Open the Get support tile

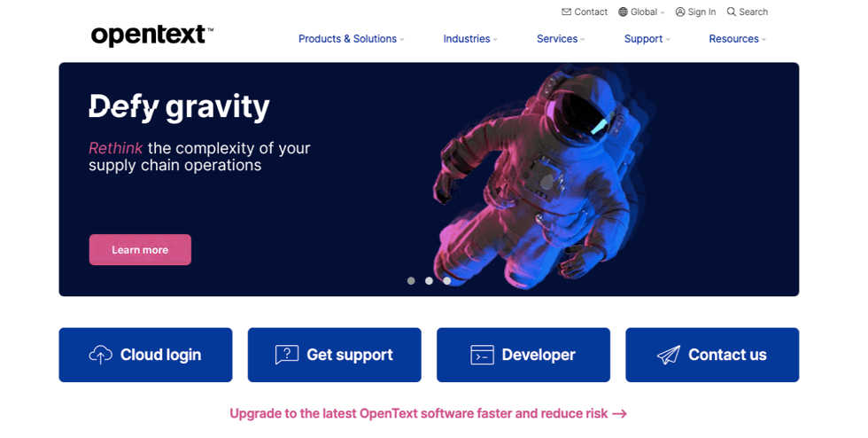click(x=335, y=355)
